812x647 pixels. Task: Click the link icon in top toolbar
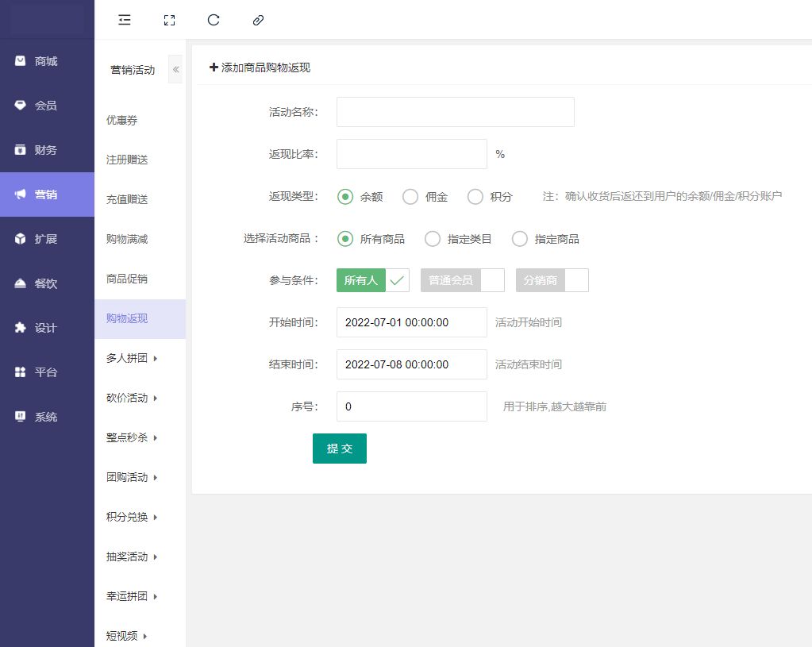point(257,20)
